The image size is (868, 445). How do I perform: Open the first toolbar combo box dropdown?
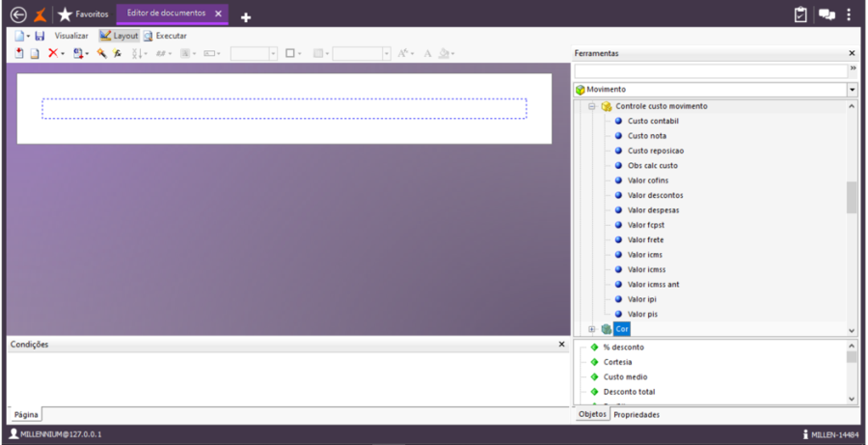[x=273, y=54]
